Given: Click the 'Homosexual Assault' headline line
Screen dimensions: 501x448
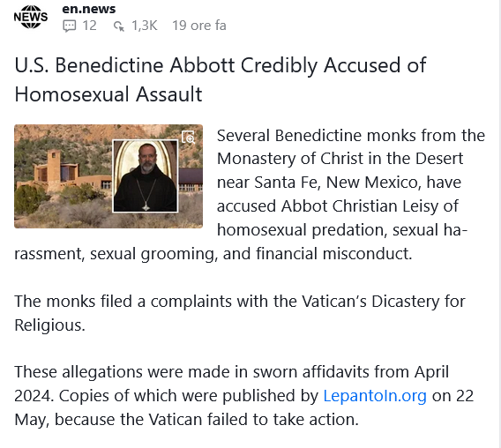Looking at the screenshot, I should click(108, 94).
